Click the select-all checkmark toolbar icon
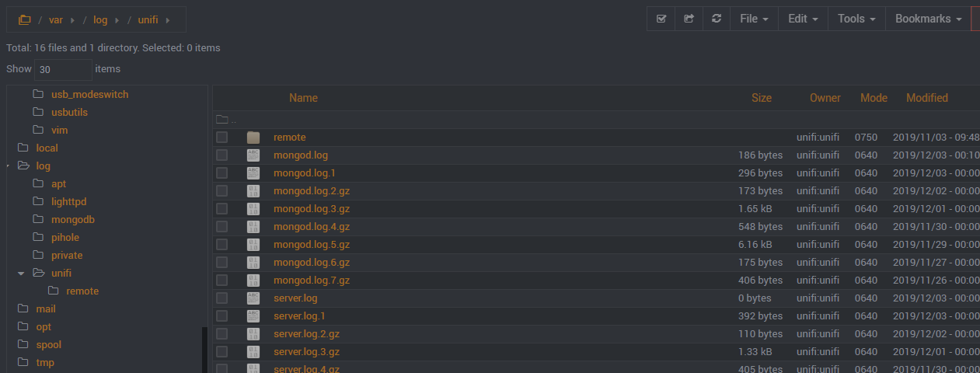This screenshot has height=373, width=980. tap(661, 19)
